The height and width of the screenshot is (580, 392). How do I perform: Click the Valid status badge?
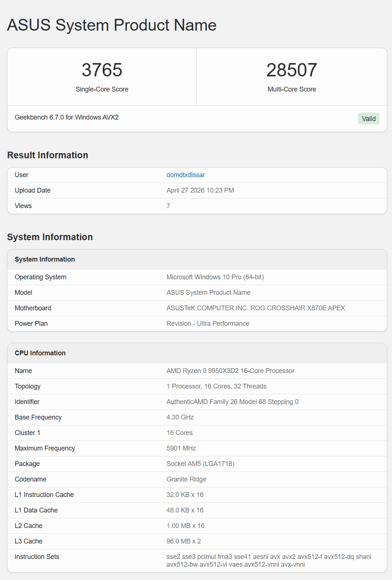click(x=368, y=119)
